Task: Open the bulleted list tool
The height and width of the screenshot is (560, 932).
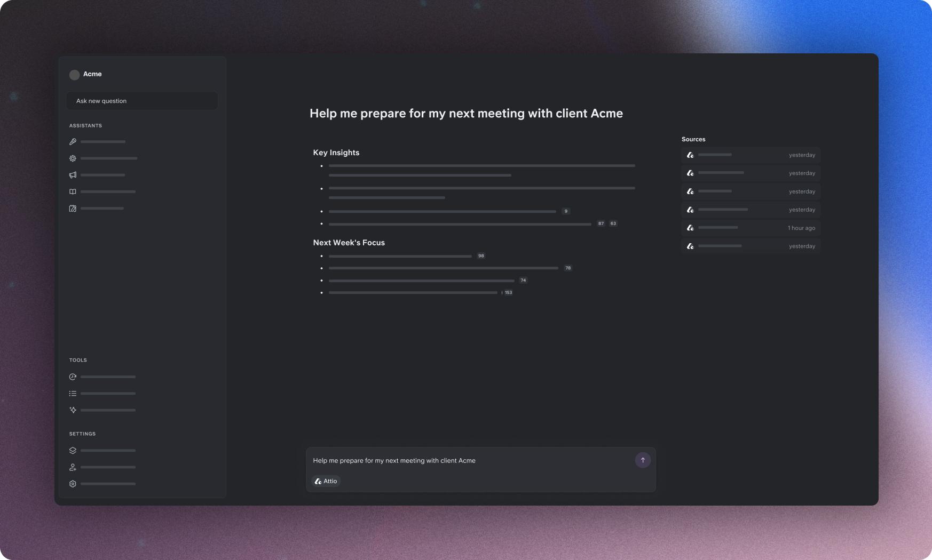Action: 73,394
